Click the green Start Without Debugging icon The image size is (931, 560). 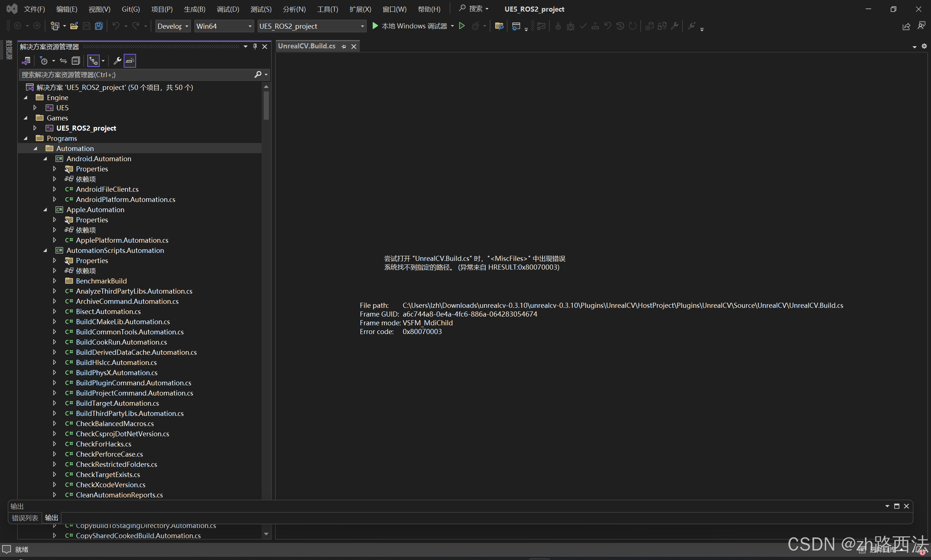(462, 26)
